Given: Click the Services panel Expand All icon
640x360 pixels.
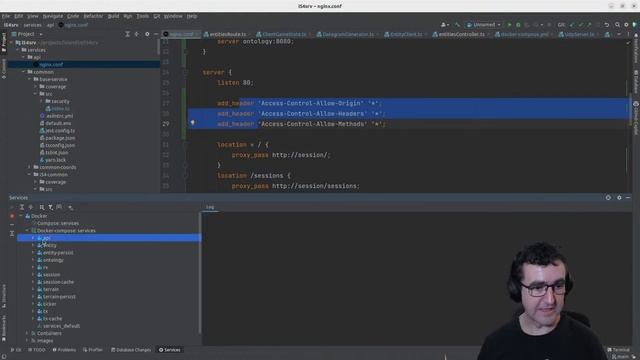Looking at the screenshot, I should [22, 207].
